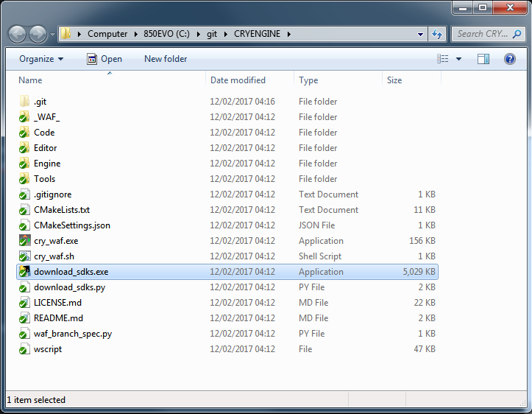Click the waf_branch_spec.py file icon
The height and width of the screenshot is (414, 532).
pos(24,334)
